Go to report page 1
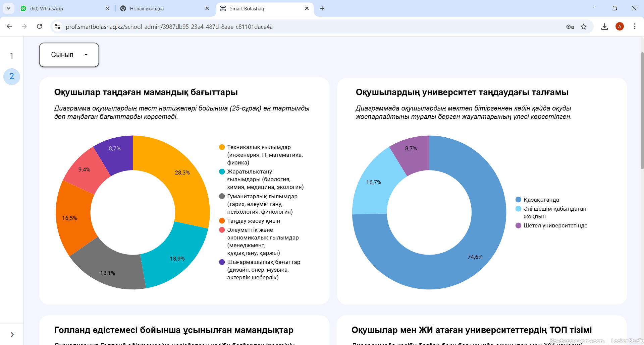Image resolution: width=644 pixels, height=345 pixels. [11, 56]
